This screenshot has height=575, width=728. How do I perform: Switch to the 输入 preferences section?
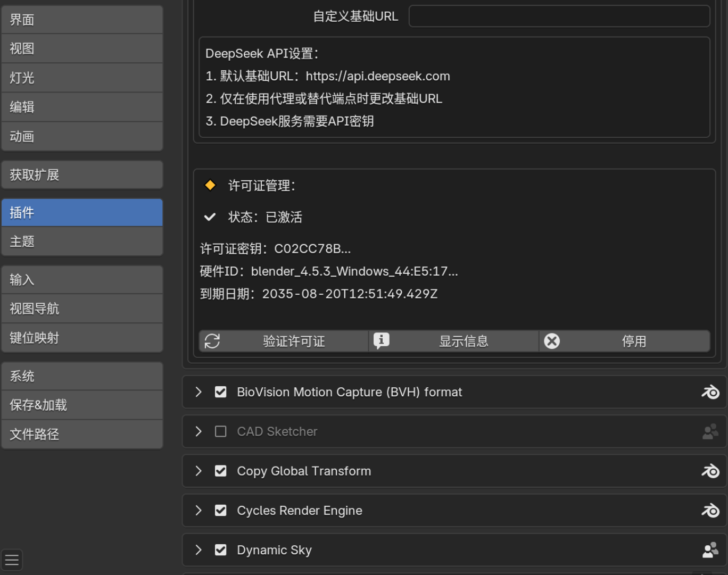click(x=82, y=280)
